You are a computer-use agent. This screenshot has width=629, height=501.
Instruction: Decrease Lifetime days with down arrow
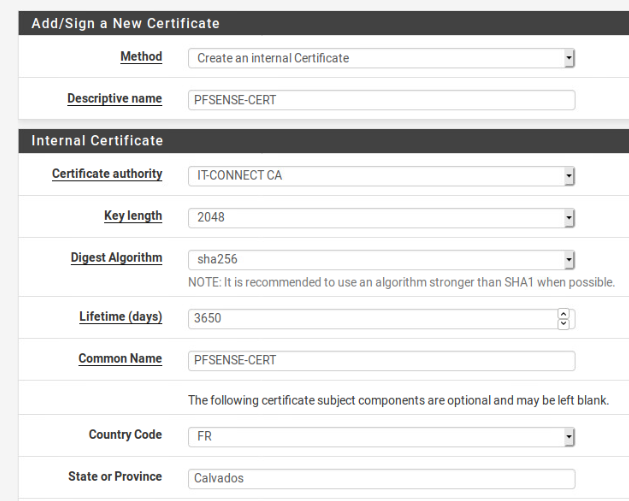[x=563, y=323]
